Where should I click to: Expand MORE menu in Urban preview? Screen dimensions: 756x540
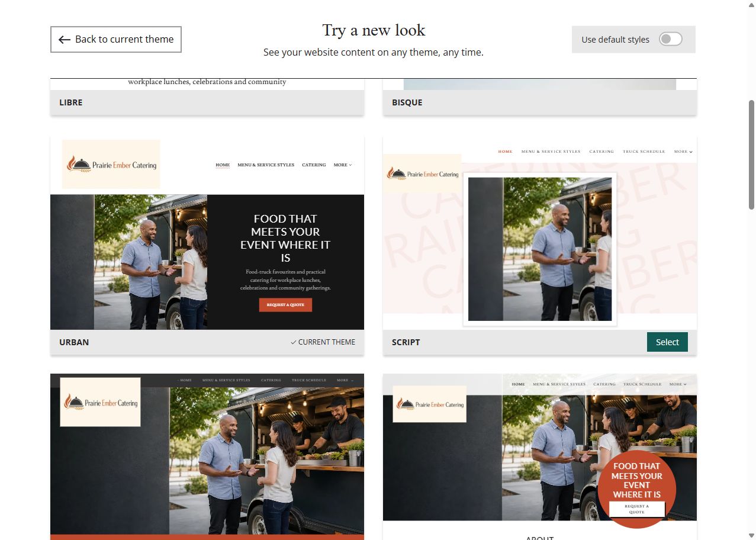pyautogui.click(x=343, y=165)
